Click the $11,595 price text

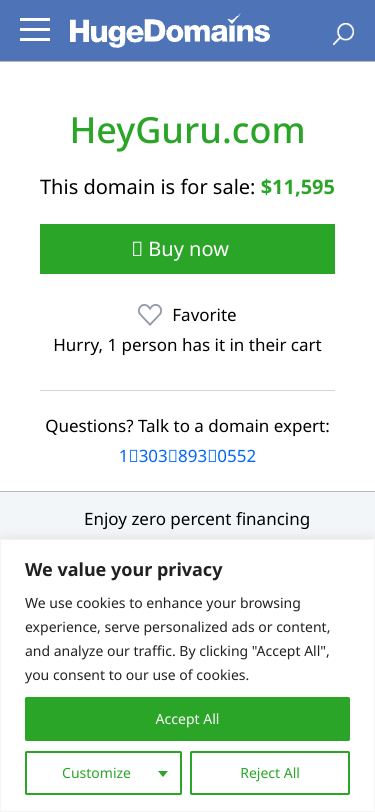pyautogui.click(x=298, y=187)
